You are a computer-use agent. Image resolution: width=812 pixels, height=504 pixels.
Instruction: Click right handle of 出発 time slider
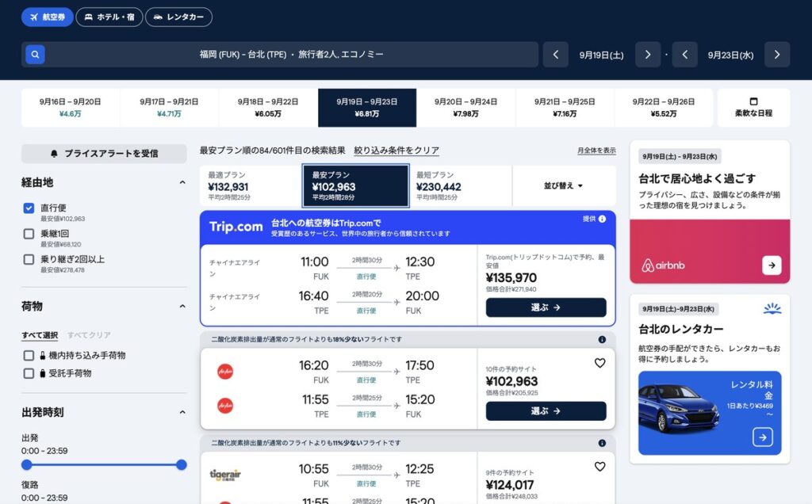(x=182, y=464)
